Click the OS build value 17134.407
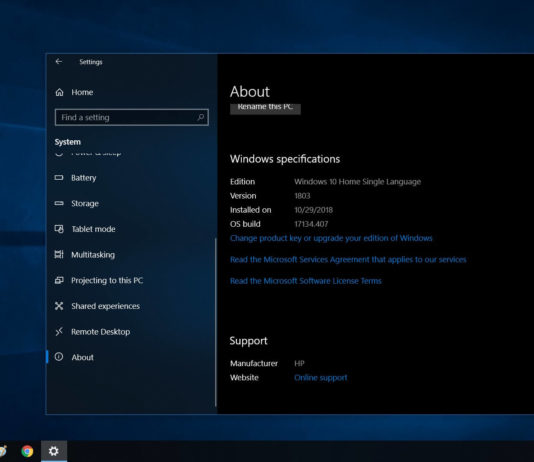534x462 pixels. click(x=311, y=224)
